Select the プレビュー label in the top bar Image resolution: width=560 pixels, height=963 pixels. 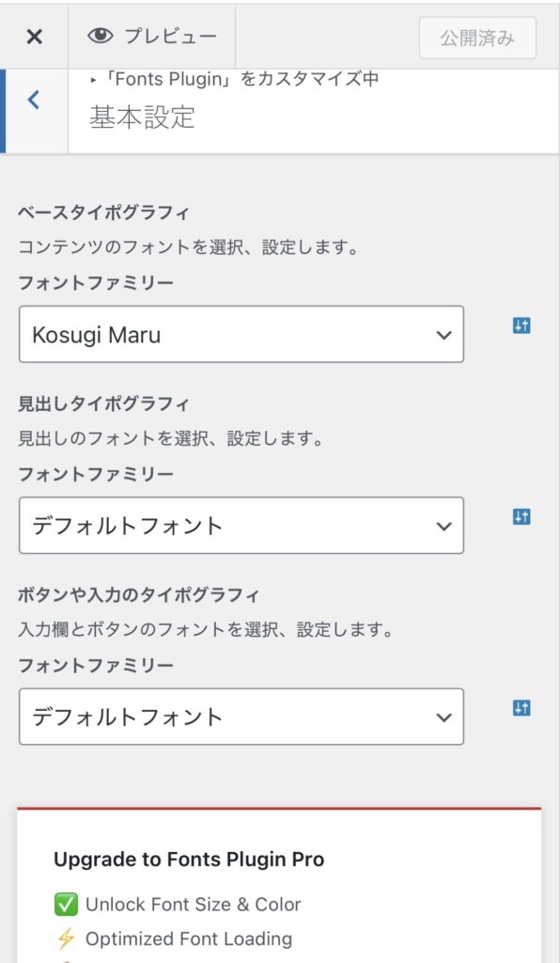point(171,37)
